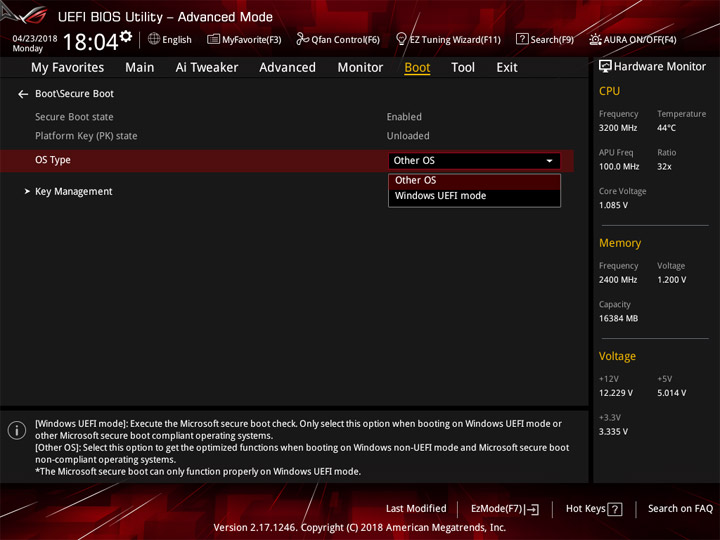The width and height of the screenshot is (720, 540).
Task: Open Hot Keys help
Action: pyautogui.click(x=594, y=509)
